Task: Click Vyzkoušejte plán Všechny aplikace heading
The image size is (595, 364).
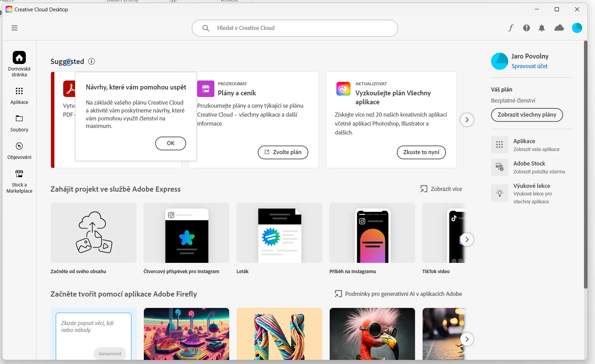Action: pos(393,97)
